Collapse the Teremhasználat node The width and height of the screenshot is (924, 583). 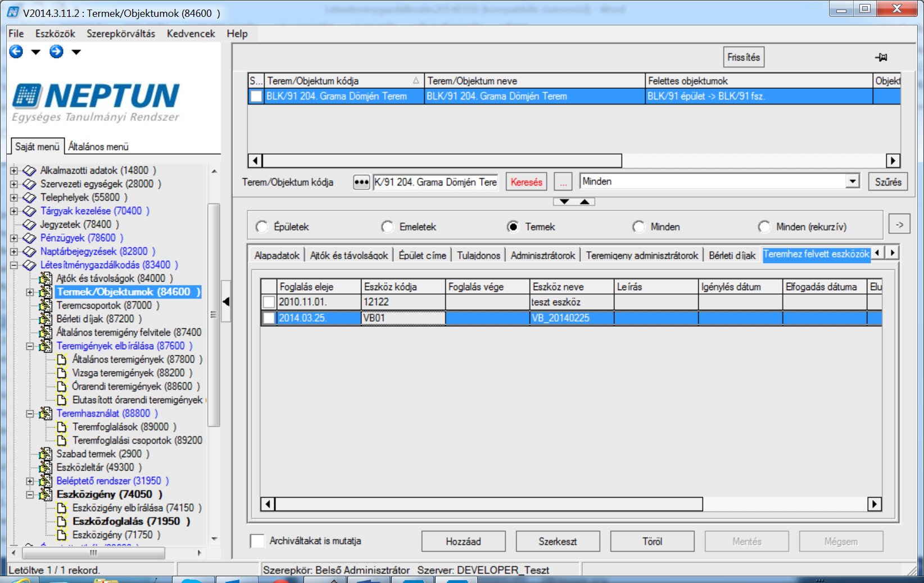click(x=30, y=413)
